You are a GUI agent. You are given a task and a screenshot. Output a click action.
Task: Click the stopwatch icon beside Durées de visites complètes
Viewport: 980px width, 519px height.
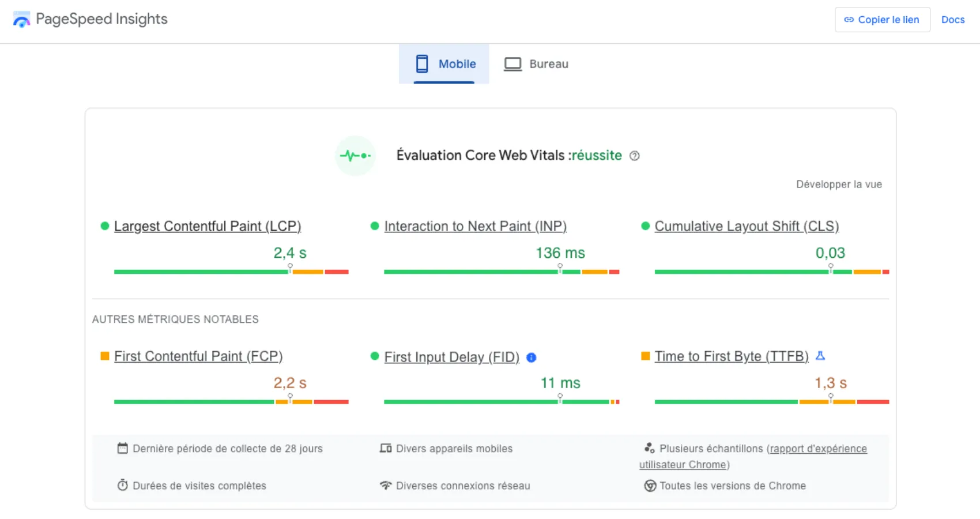[122, 486]
